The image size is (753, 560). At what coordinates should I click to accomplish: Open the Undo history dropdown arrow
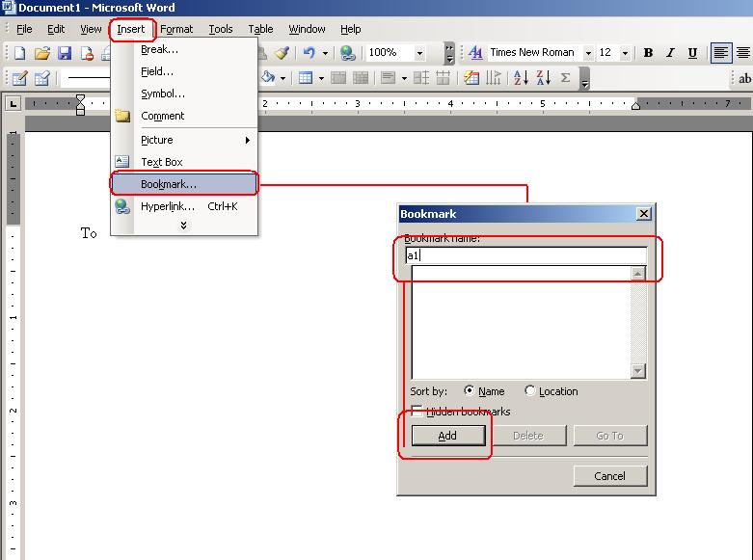[325, 53]
